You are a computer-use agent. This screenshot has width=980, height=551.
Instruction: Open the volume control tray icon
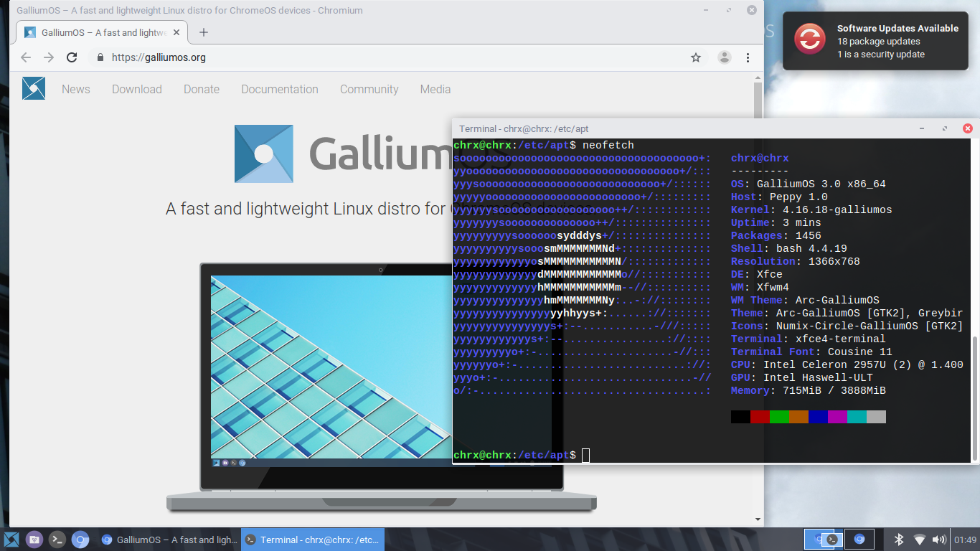tap(939, 540)
